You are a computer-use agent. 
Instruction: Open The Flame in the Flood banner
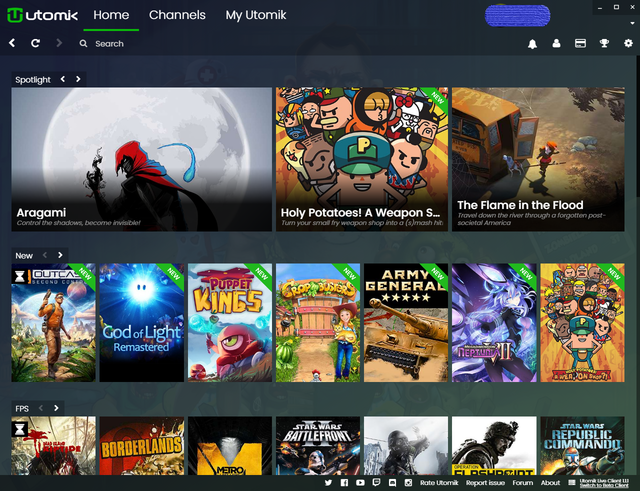pos(538,159)
